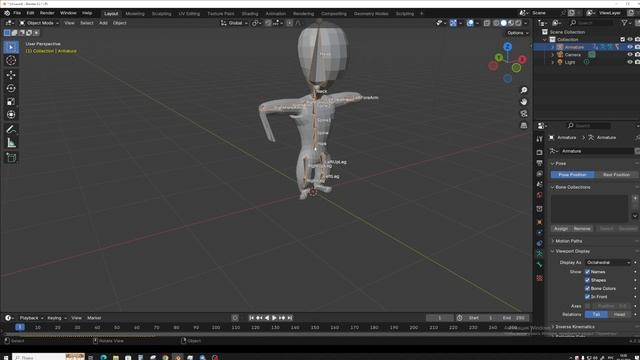Click the Blender logo menu icon

[7, 13]
